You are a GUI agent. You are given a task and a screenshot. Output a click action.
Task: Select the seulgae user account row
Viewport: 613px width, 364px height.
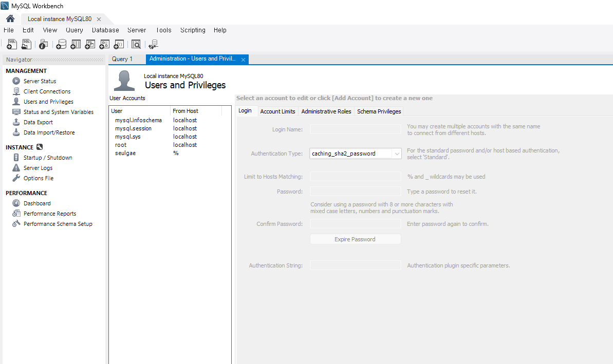click(170, 153)
